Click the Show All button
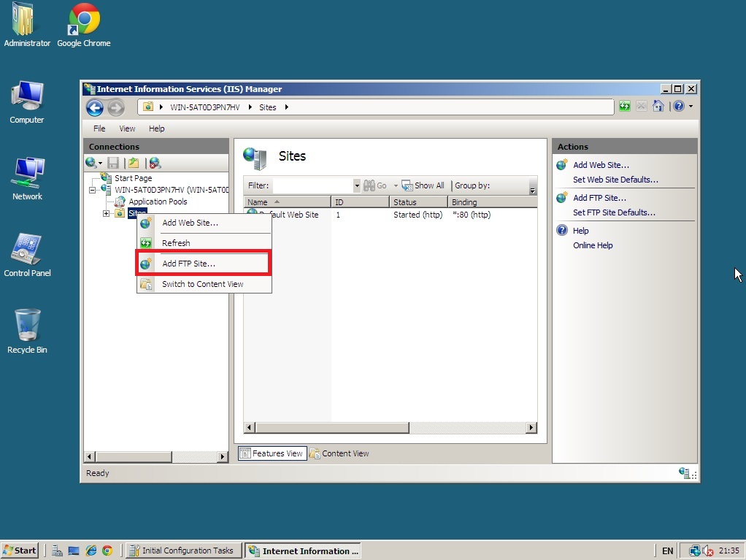 click(x=423, y=185)
